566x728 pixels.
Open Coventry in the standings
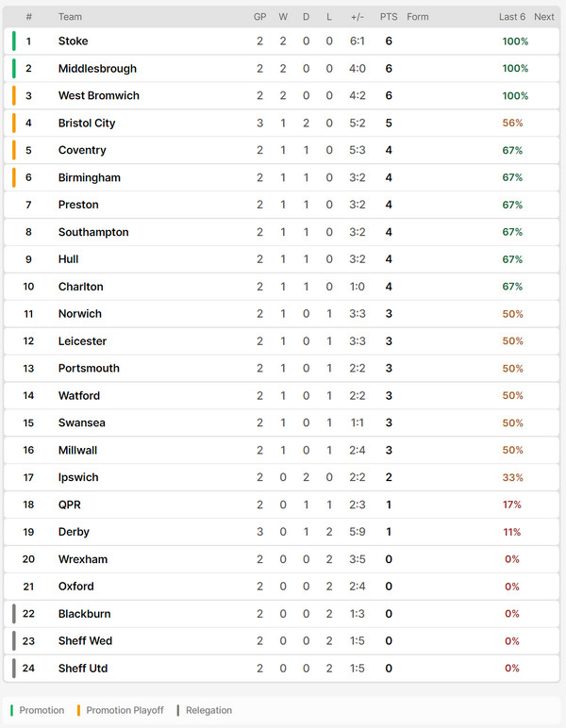(x=82, y=150)
